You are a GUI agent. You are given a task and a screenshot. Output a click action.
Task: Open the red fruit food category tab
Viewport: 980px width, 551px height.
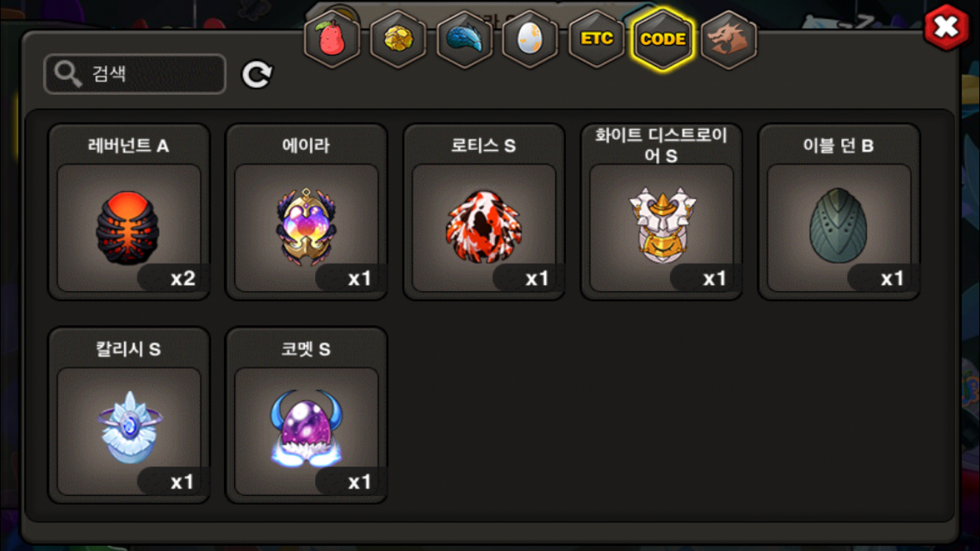click(x=332, y=39)
